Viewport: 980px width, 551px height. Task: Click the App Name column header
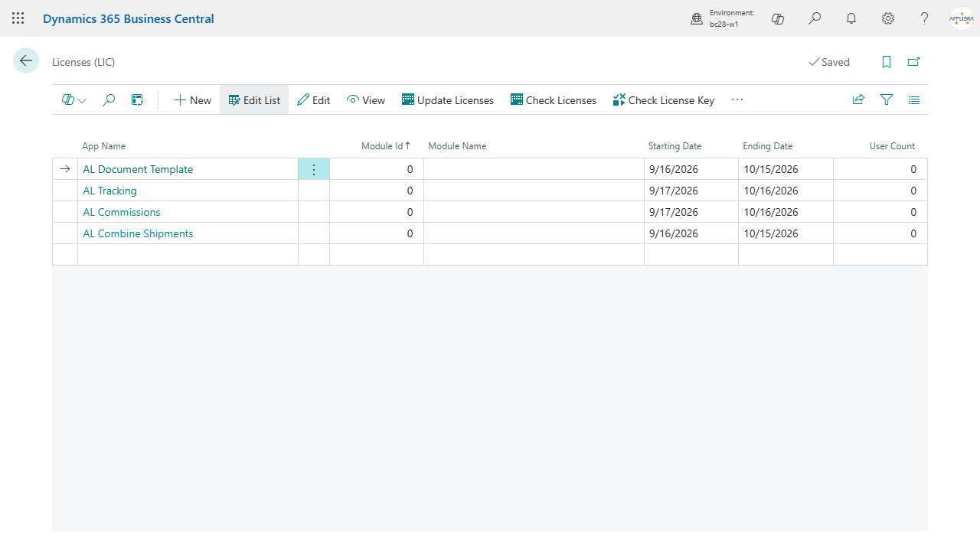click(x=104, y=145)
